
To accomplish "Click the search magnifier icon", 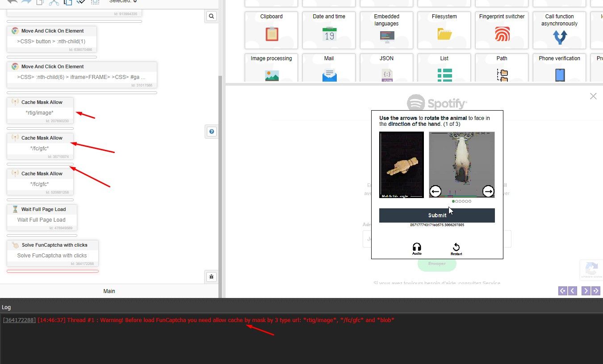I will [x=211, y=16].
